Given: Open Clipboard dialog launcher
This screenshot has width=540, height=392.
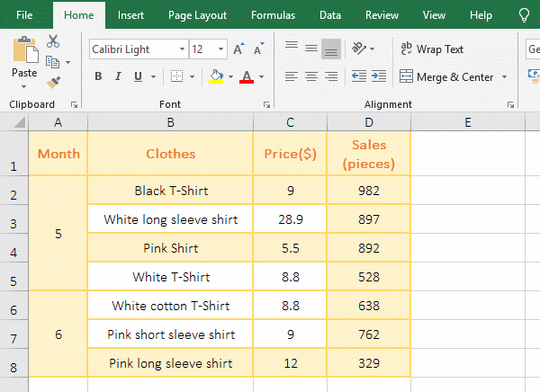Looking at the screenshot, I should [74, 104].
